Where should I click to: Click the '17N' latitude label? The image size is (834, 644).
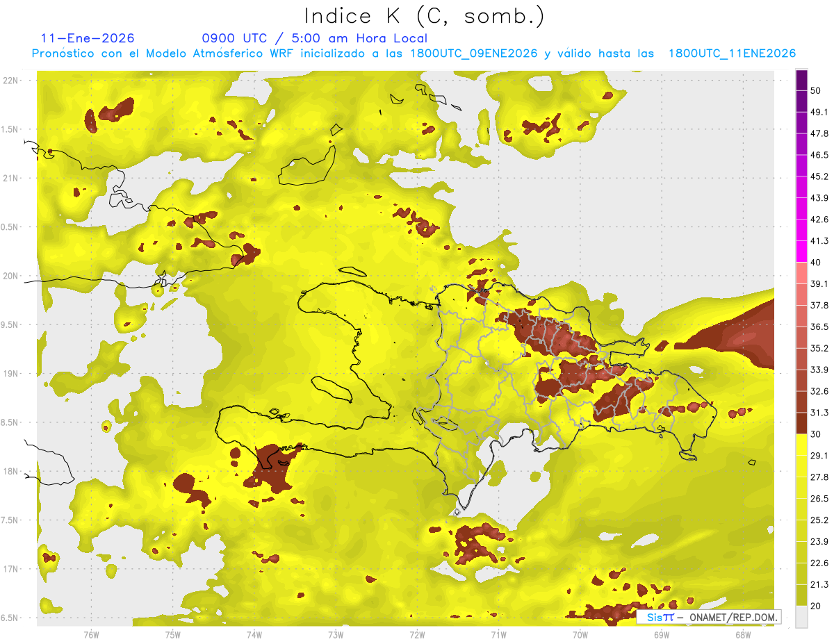coord(12,568)
